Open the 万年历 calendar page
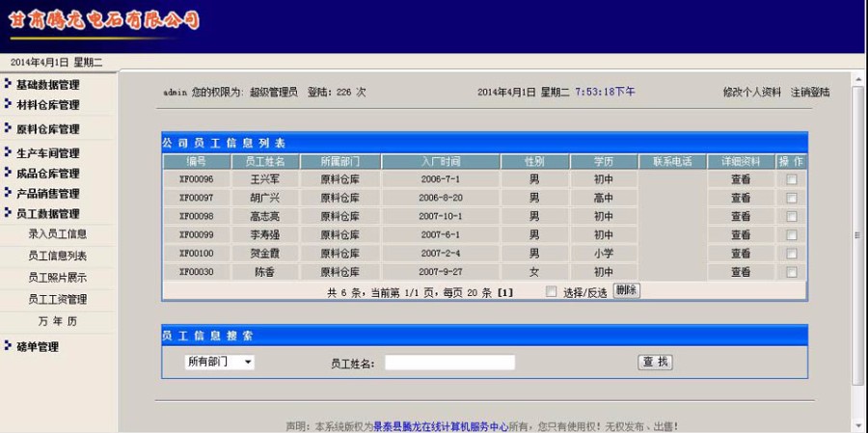The height and width of the screenshot is (433, 868). pos(58,321)
